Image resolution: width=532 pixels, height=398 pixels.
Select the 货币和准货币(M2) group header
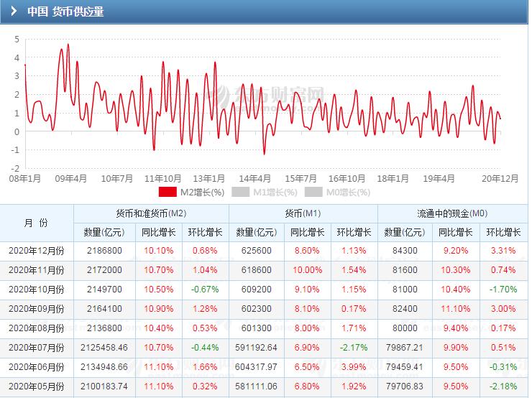[151, 213]
